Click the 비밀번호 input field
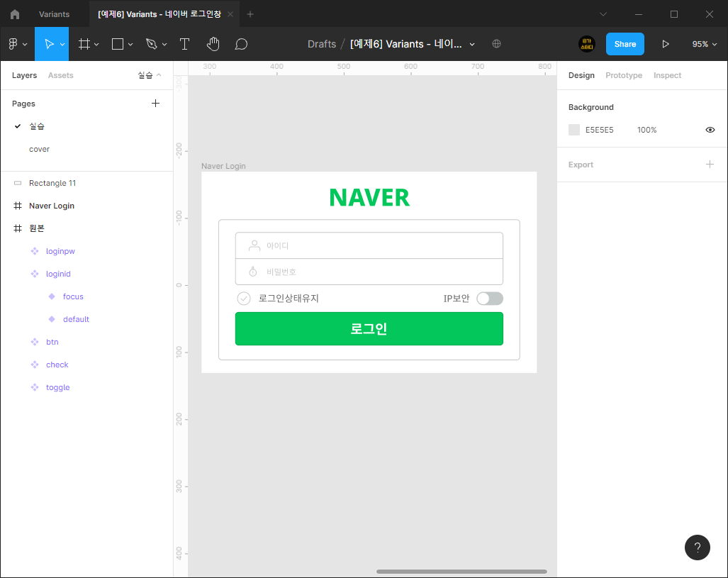This screenshot has width=728, height=578. (369, 272)
